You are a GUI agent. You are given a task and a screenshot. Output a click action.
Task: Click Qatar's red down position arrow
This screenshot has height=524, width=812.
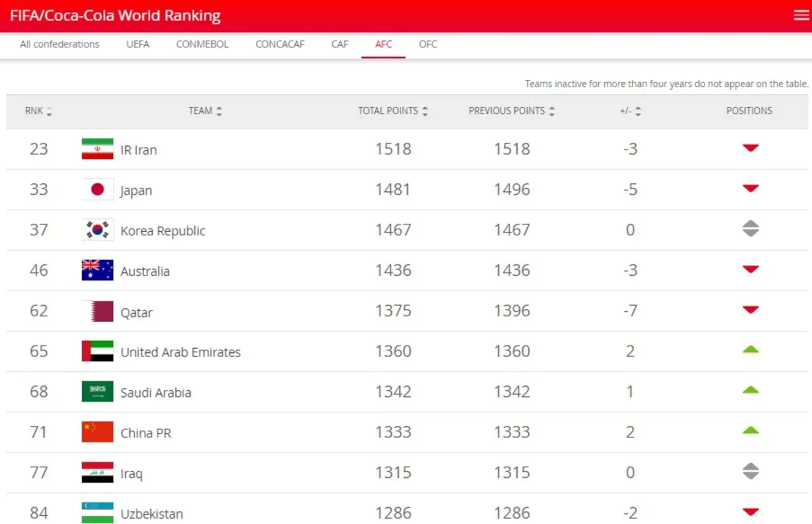coord(750,310)
